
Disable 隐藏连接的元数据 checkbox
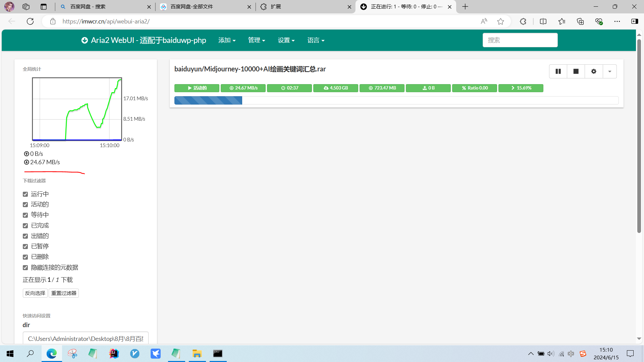tap(25, 267)
